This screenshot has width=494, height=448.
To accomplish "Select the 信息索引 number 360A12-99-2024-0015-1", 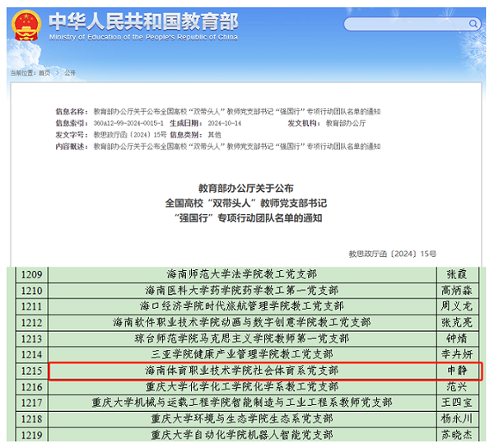I will (128, 124).
